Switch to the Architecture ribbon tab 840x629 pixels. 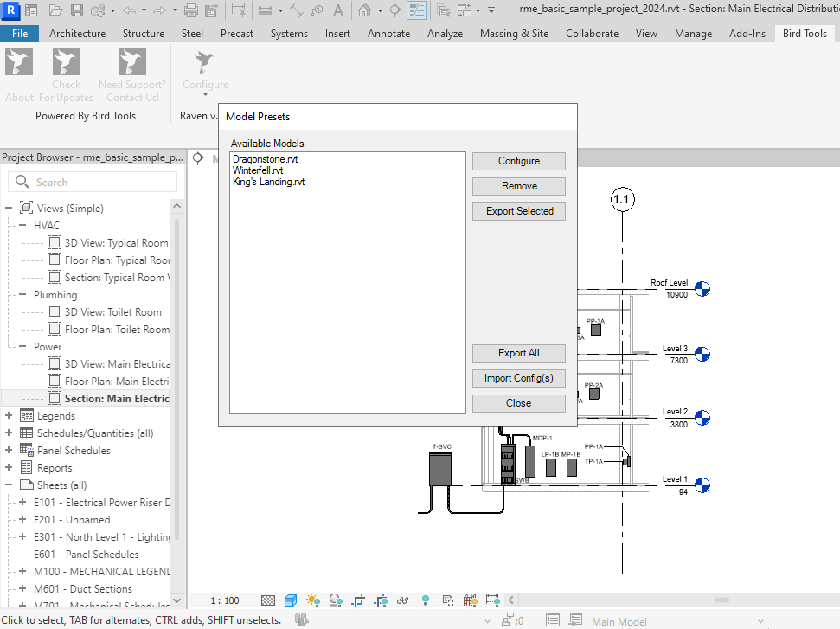click(77, 34)
